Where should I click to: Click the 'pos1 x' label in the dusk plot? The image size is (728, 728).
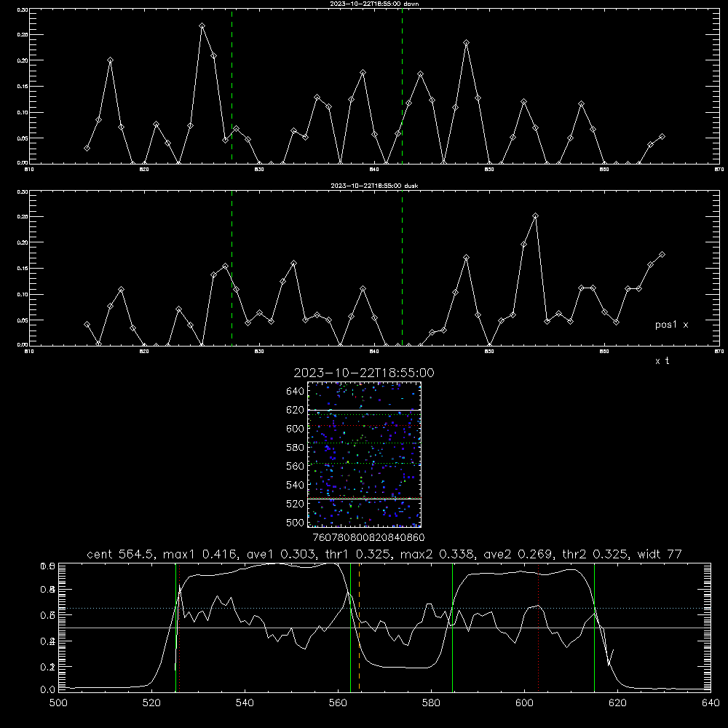671,325
